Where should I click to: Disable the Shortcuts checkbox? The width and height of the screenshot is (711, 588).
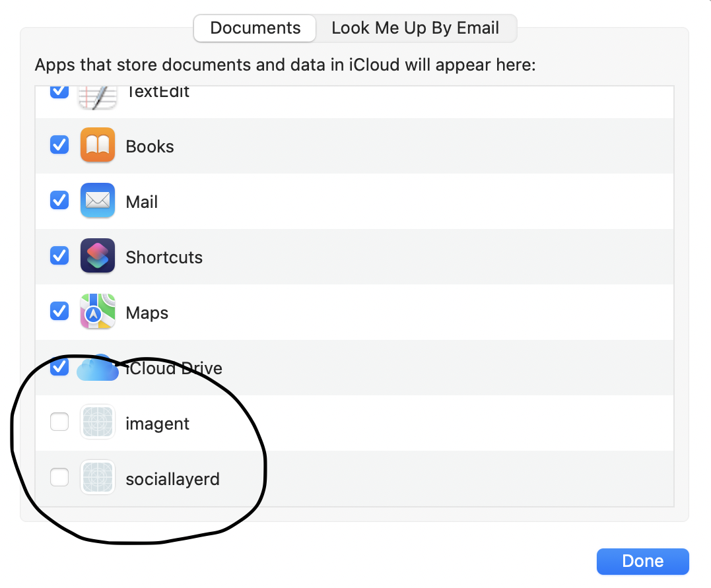(59, 255)
